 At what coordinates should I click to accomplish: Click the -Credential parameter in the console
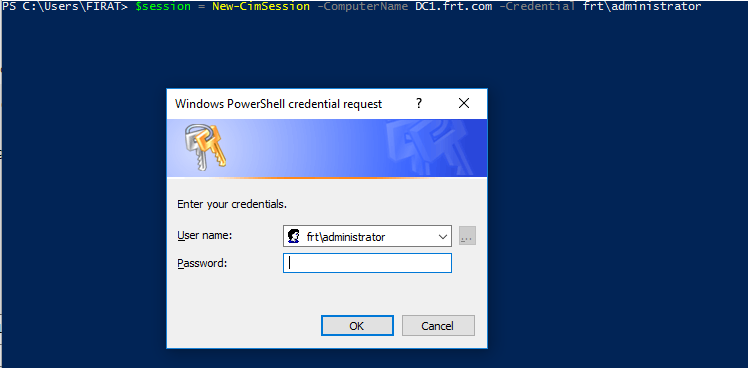[x=538, y=7]
